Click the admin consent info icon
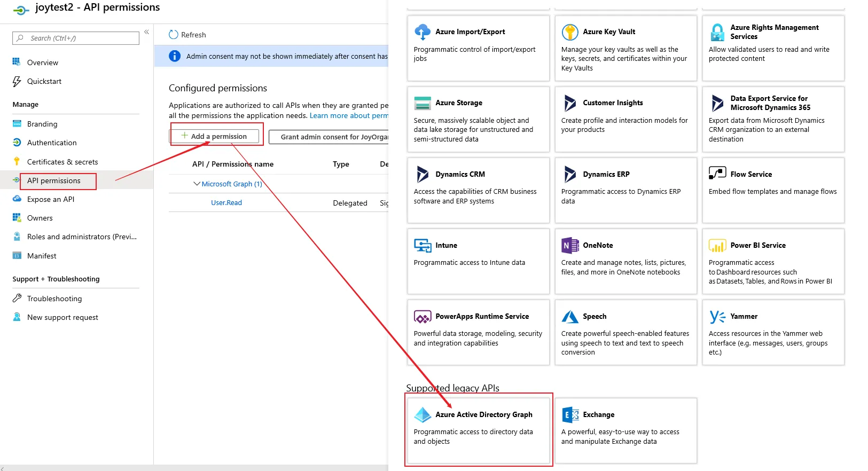Image resolution: width=868 pixels, height=471 pixels. [x=175, y=56]
